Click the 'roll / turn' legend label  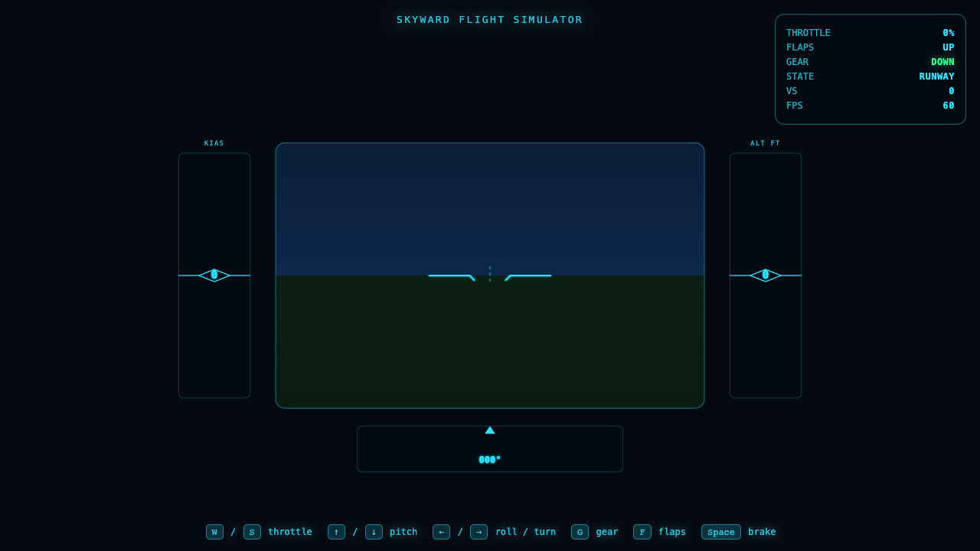(525, 532)
